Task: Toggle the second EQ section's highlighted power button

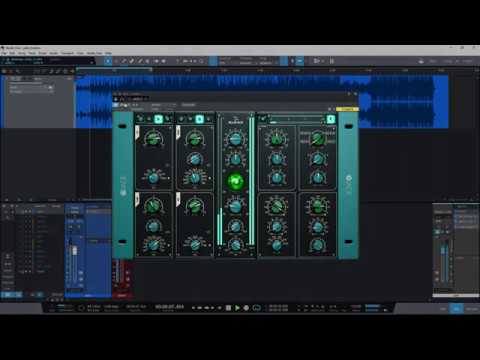Action: click(x=199, y=119)
